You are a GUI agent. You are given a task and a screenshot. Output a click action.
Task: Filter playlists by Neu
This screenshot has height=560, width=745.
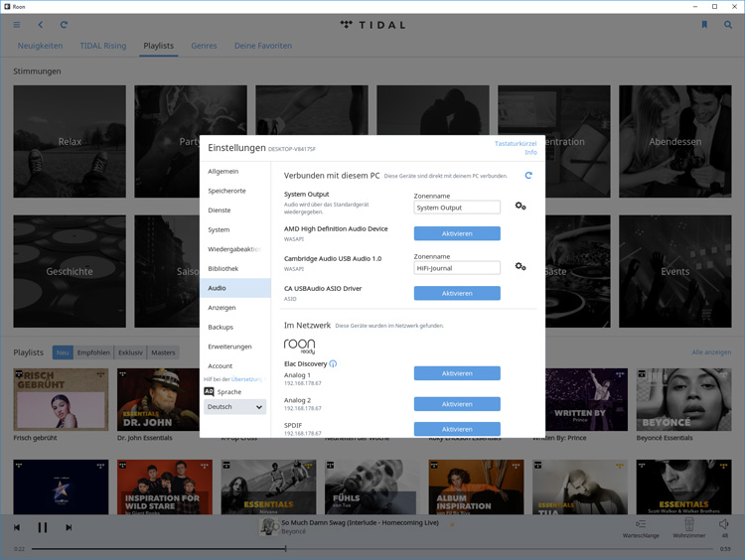click(x=63, y=352)
